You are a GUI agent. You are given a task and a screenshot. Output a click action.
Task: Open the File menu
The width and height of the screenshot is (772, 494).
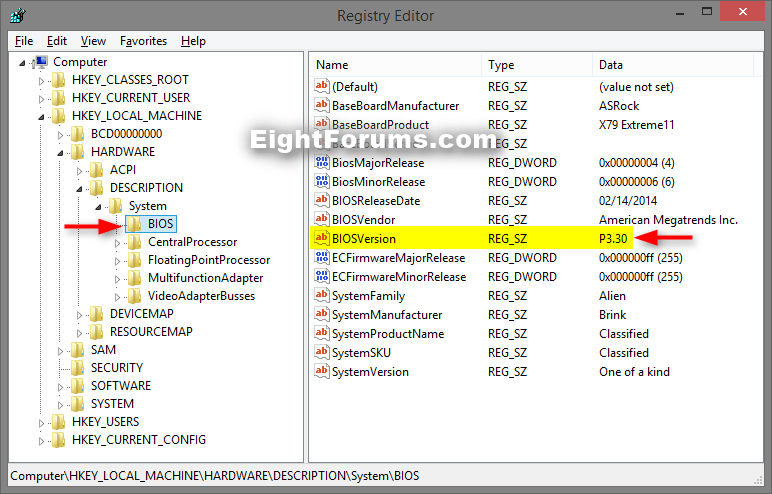(x=24, y=41)
